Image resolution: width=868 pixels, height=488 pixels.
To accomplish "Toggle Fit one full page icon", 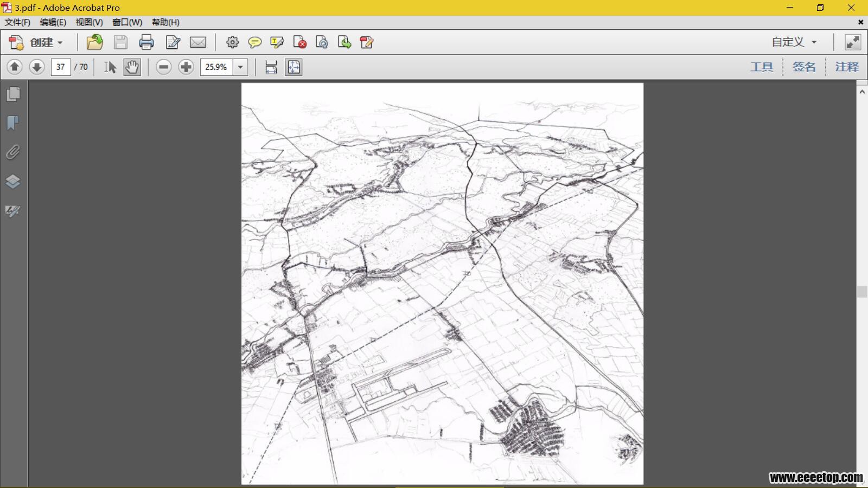I will click(x=293, y=67).
